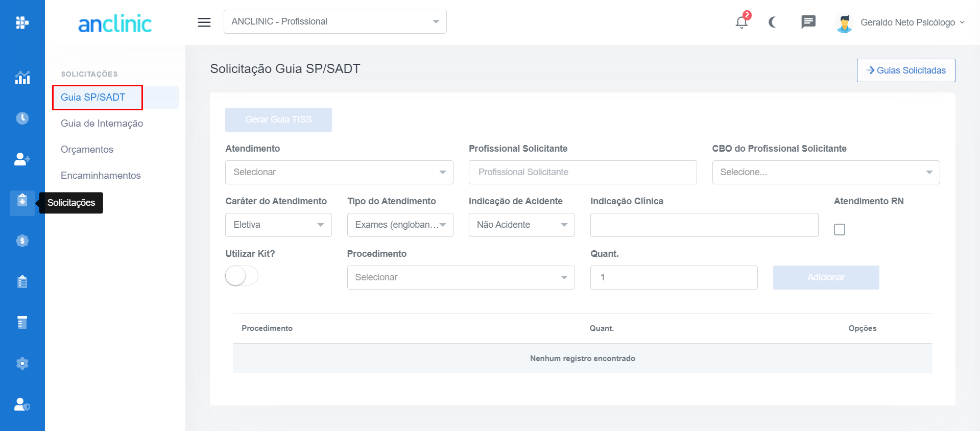
Task: Check the Atendimento RN checkbox
Action: 840,230
